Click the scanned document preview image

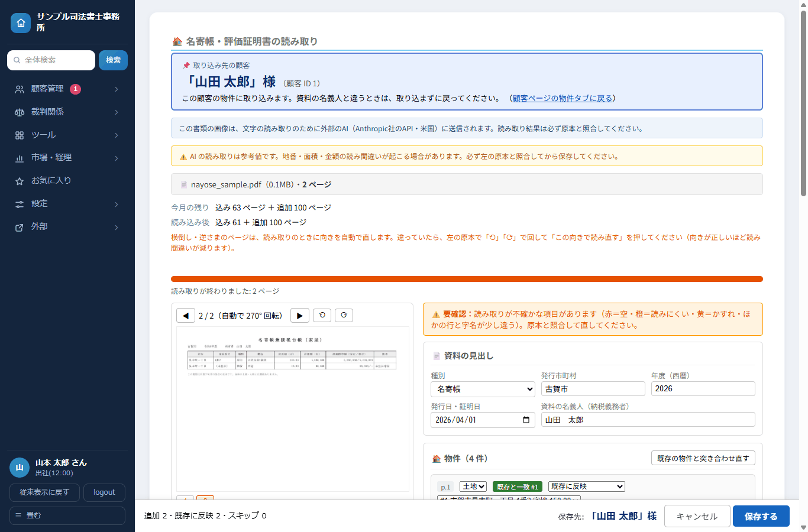coord(293,409)
